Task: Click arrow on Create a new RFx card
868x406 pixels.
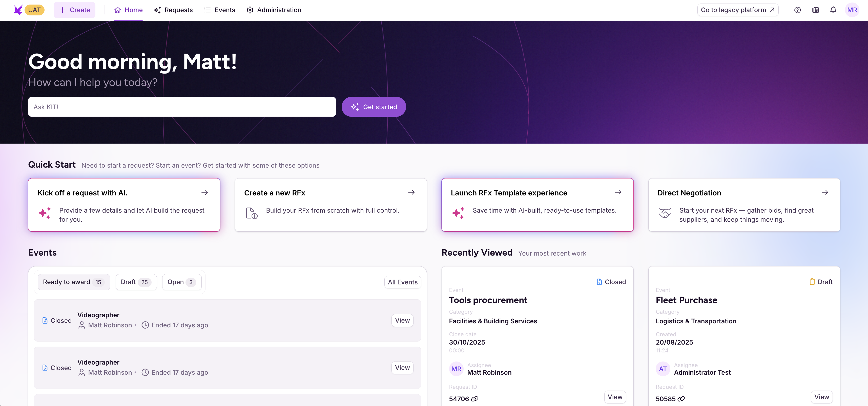Action: click(411, 193)
